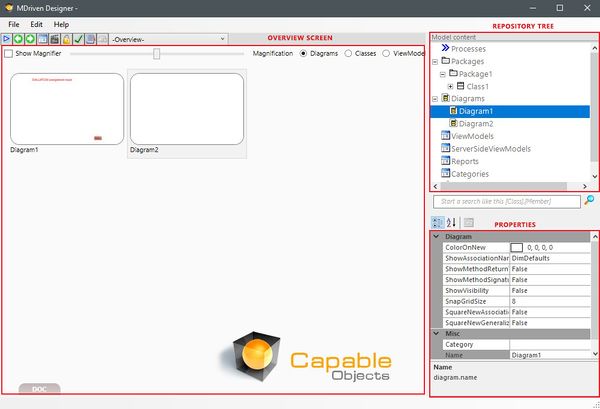
Task: Click the DOC button at the bottom
Action: tap(39, 388)
